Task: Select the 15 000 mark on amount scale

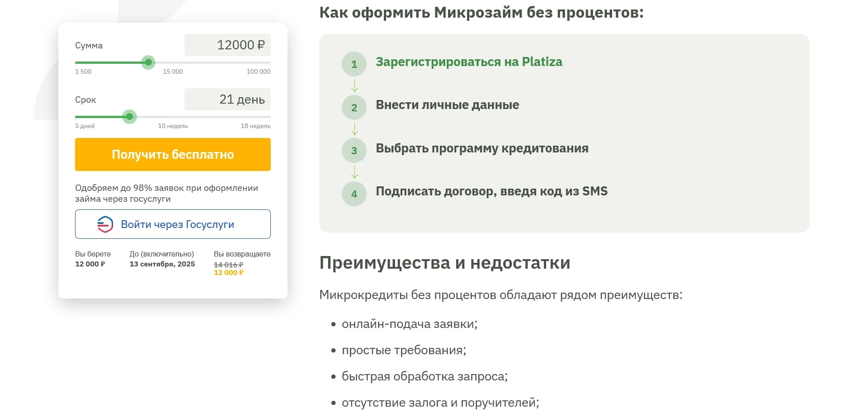Action: click(x=172, y=71)
